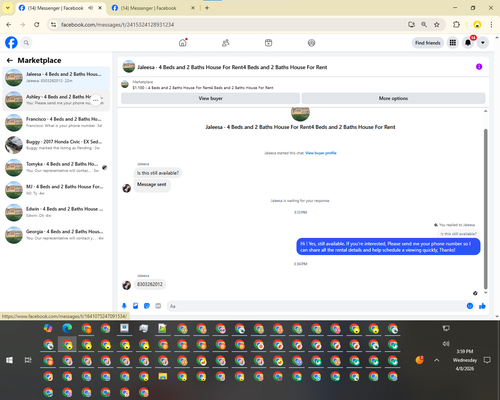
Task: Open the Reels icon in top navigation
Action: (268, 43)
